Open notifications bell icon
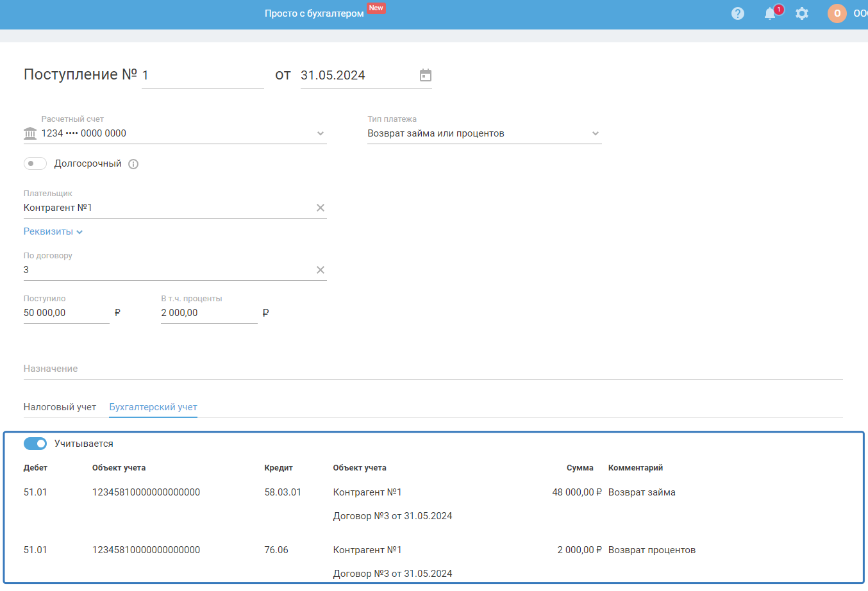 coord(771,13)
